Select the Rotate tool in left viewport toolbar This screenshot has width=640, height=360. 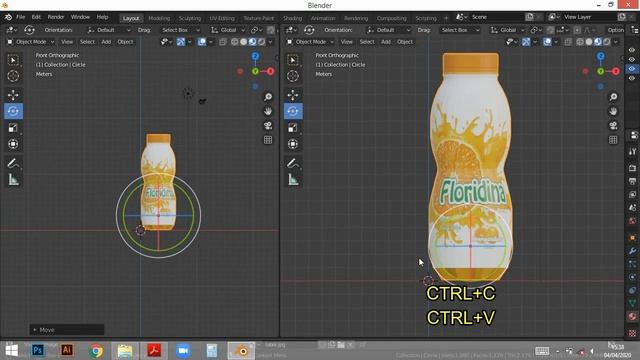click(x=13, y=111)
